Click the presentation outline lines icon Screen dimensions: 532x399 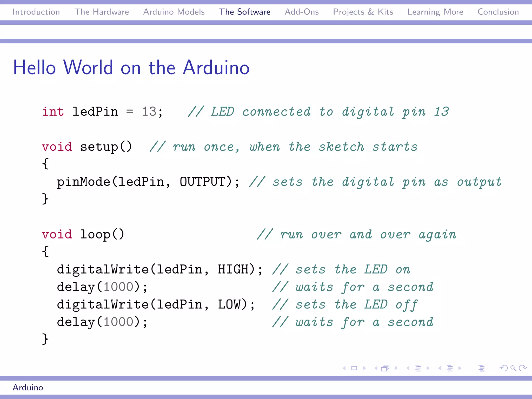tap(482, 368)
